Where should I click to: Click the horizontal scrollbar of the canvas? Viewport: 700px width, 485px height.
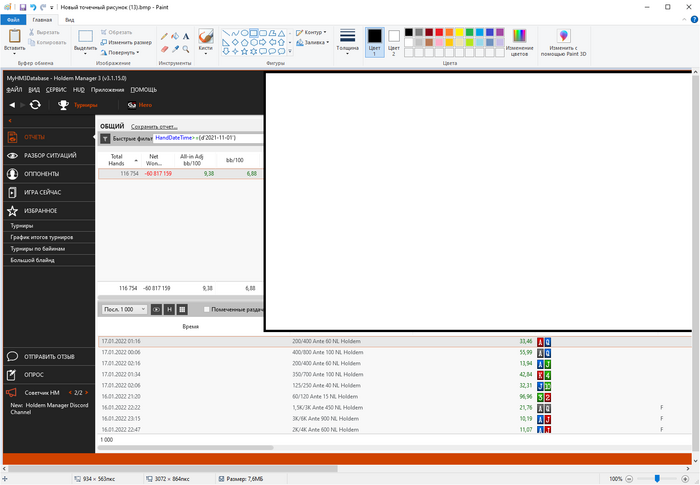point(173,469)
